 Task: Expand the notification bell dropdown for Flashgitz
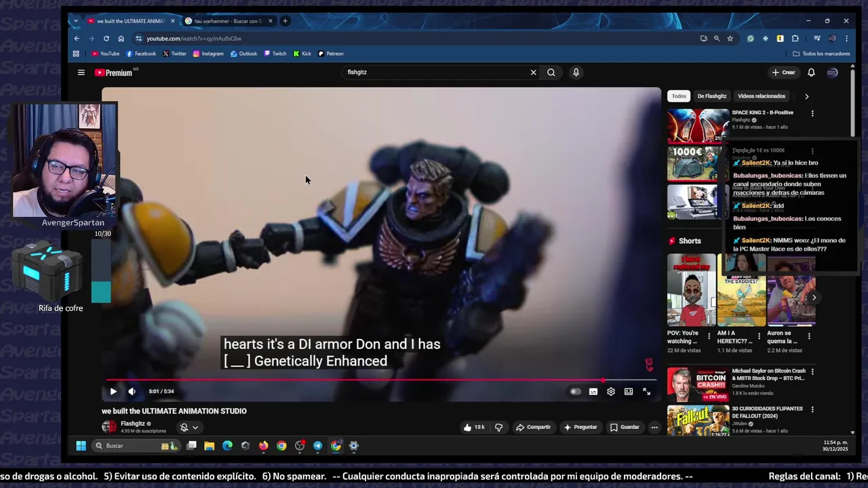189,427
